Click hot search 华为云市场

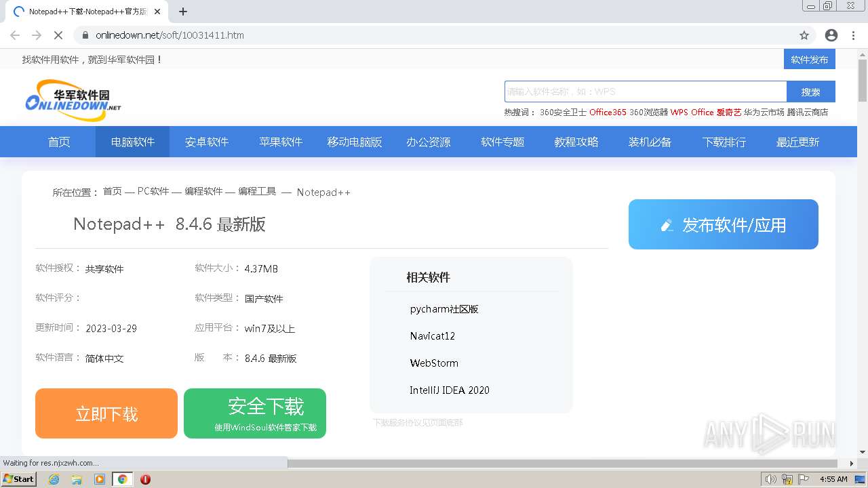764,113
